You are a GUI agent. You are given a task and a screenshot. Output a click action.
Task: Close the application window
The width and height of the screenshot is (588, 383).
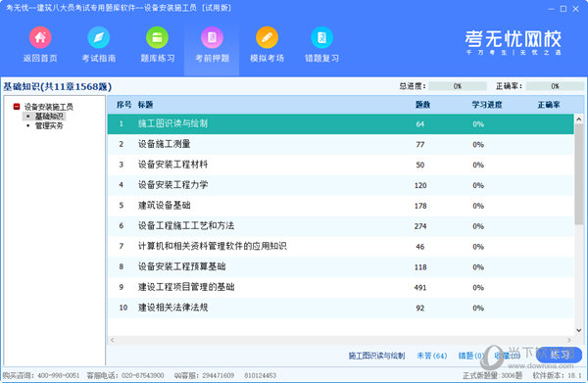point(575,9)
